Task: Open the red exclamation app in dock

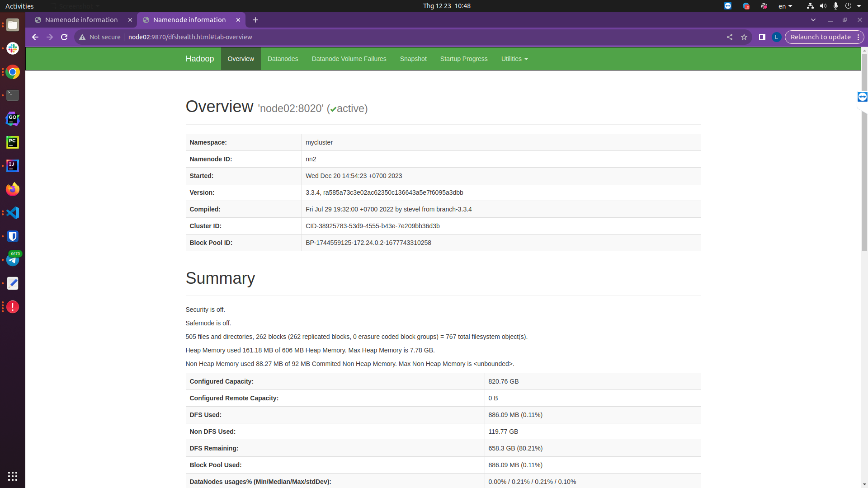Action: (13, 307)
